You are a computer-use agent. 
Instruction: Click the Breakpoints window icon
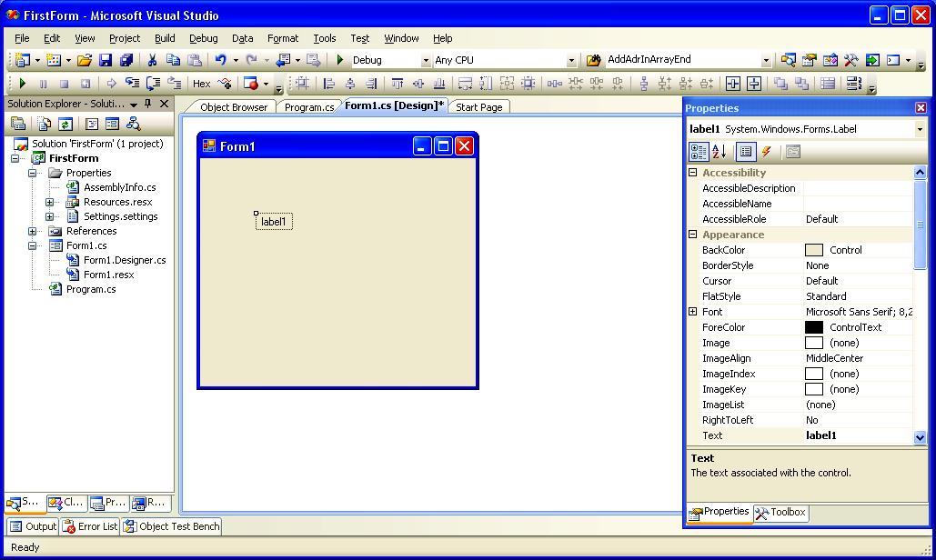point(251,84)
